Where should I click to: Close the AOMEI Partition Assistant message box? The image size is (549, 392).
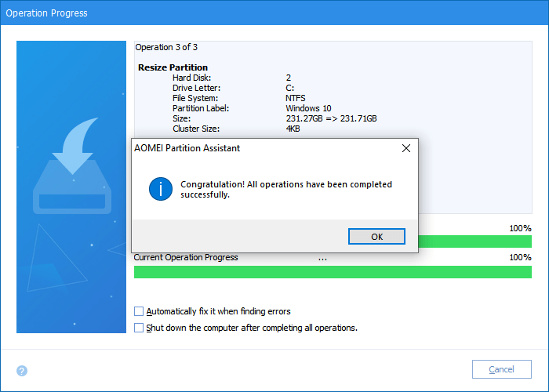[x=406, y=148]
